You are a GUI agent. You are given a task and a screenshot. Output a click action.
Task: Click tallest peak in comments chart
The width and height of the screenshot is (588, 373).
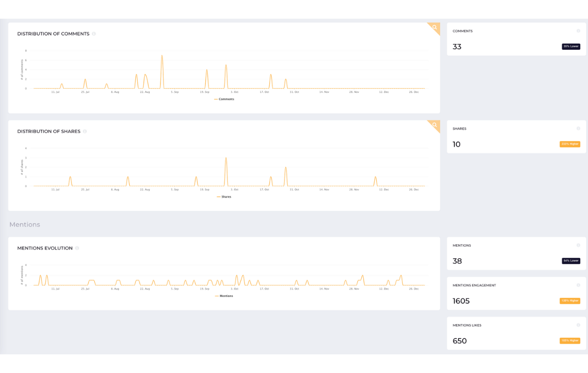[162, 56]
